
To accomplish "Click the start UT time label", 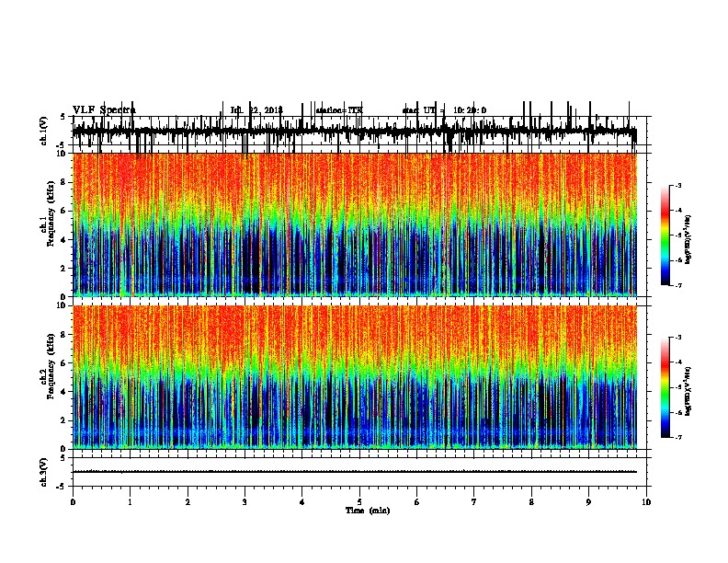I will (444, 110).
